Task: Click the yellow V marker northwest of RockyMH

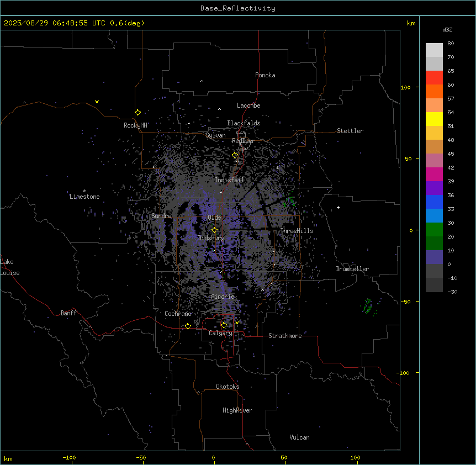Action: [97, 102]
